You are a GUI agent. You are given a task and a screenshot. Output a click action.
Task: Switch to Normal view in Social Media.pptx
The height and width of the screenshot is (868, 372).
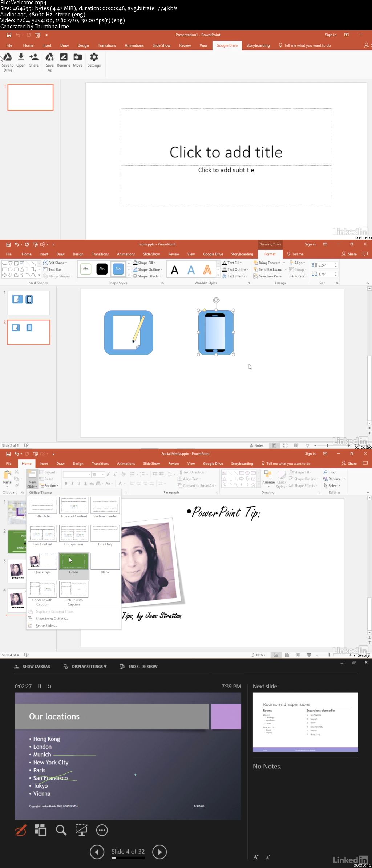click(x=276, y=655)
